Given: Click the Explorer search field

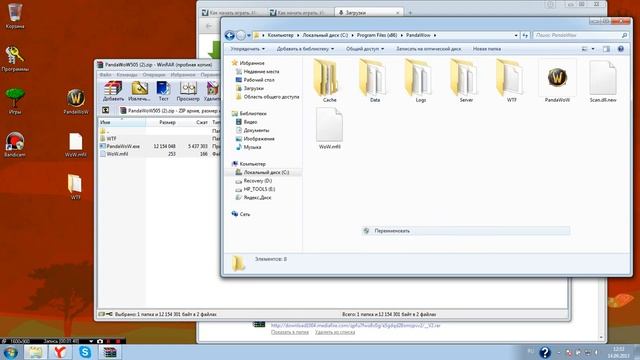Looking at the screenshot, I should [581, 36].
